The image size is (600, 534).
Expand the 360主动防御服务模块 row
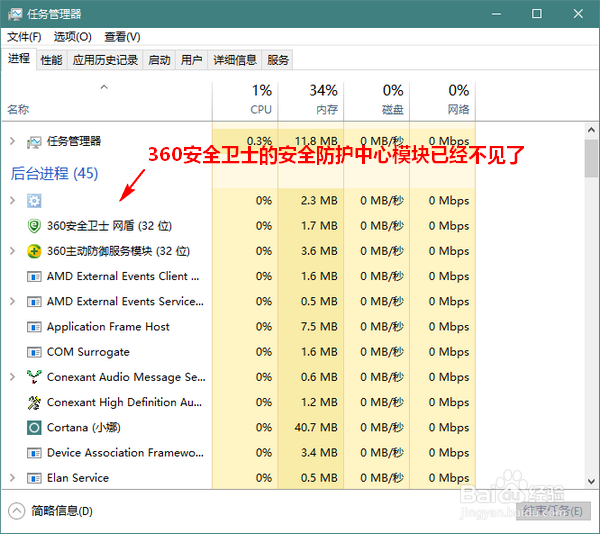pyautogui.click(x=12, y=251)
